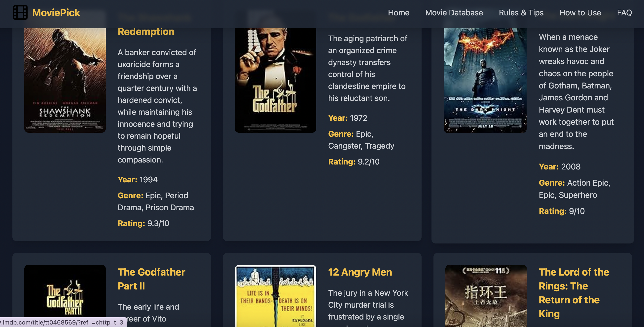Click Genre: Action Epic, Epic, Superhero text

coord(574,189)
